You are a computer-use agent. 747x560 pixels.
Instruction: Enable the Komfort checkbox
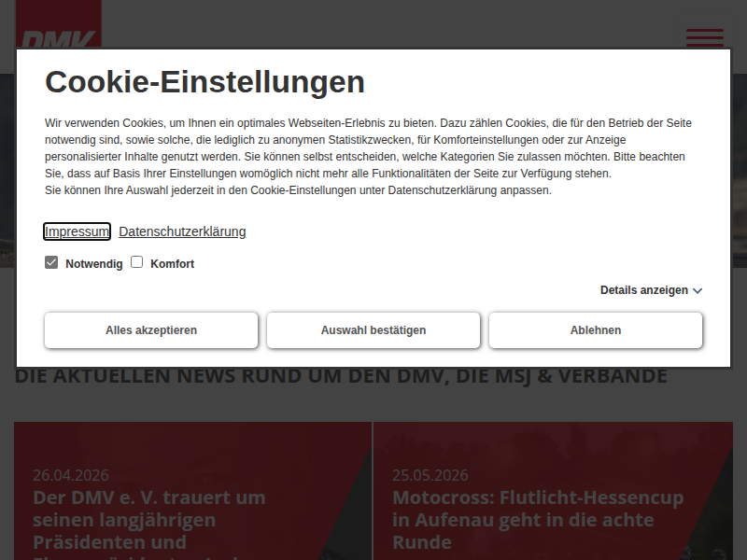136,262
